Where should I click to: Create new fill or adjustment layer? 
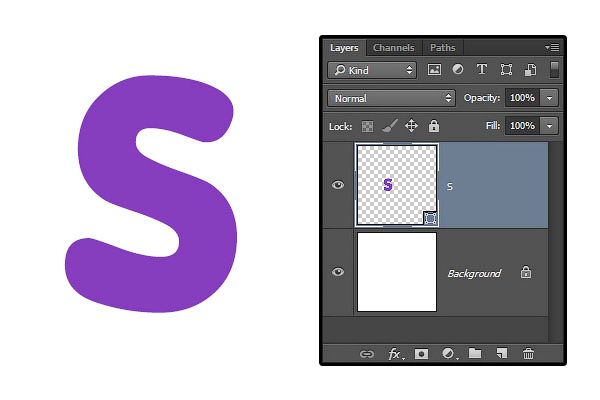(448, 354)
